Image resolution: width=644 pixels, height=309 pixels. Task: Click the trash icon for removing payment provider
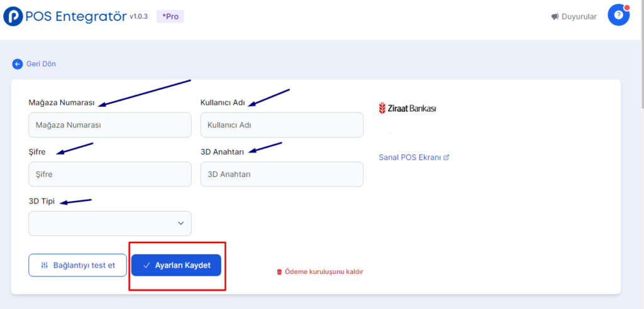point(279,272)
